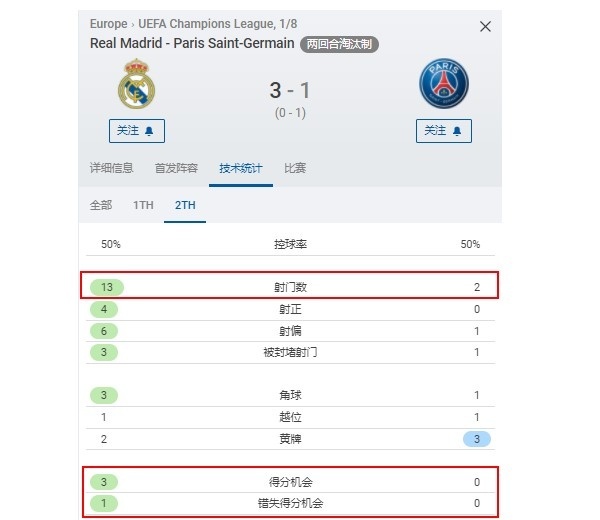This screenshot has width=600, height=520.
Task: Click the Europe breadcrumb link
Action: click(x=108, y=24)
